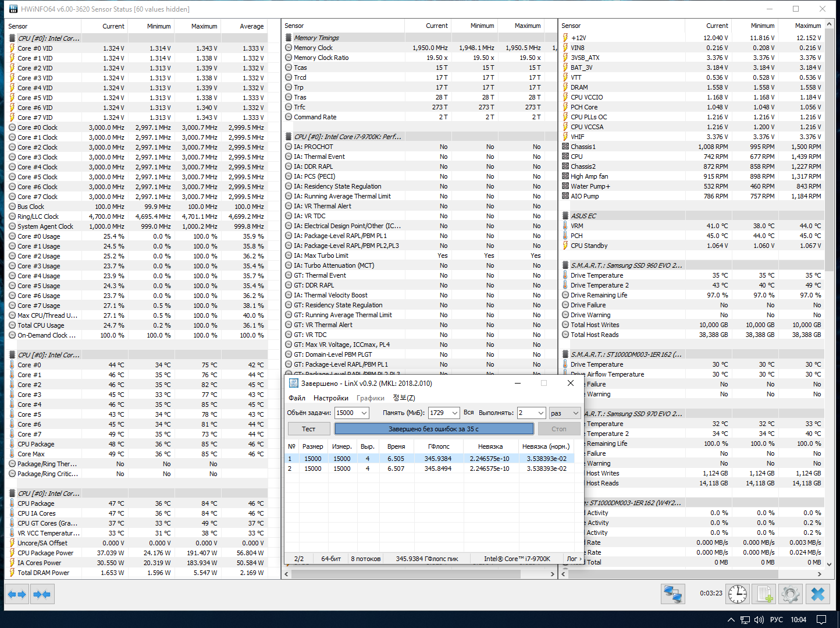Open the 정보(Z) menu in LinX
Viewport: 840px width, 628px height.
pyautogui.click(x=404, y=398)
